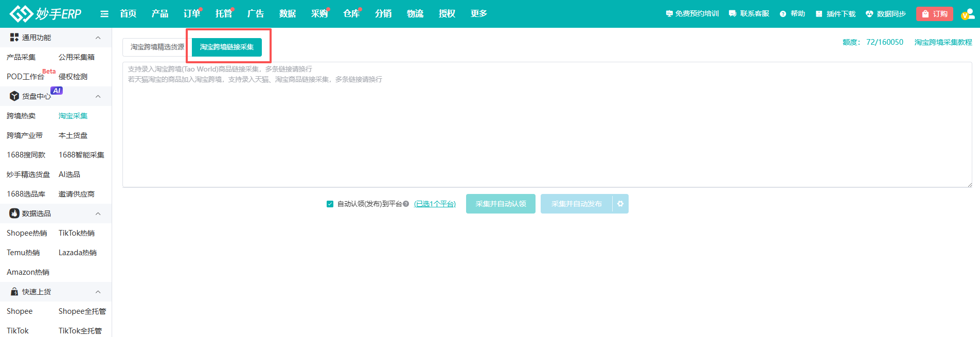Image resolution: width=980 pixels, height=337 pixels.
Task: Open the 产品 menu
Action: tap(160, 13)
